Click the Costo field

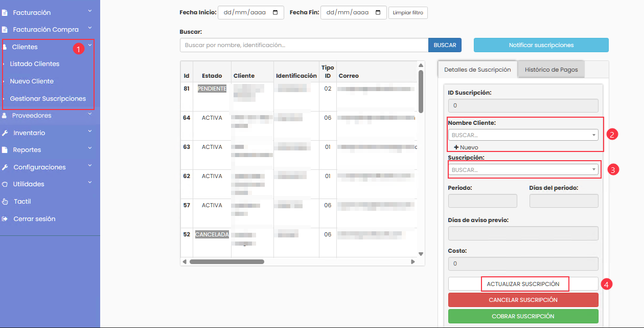(523, 264)
